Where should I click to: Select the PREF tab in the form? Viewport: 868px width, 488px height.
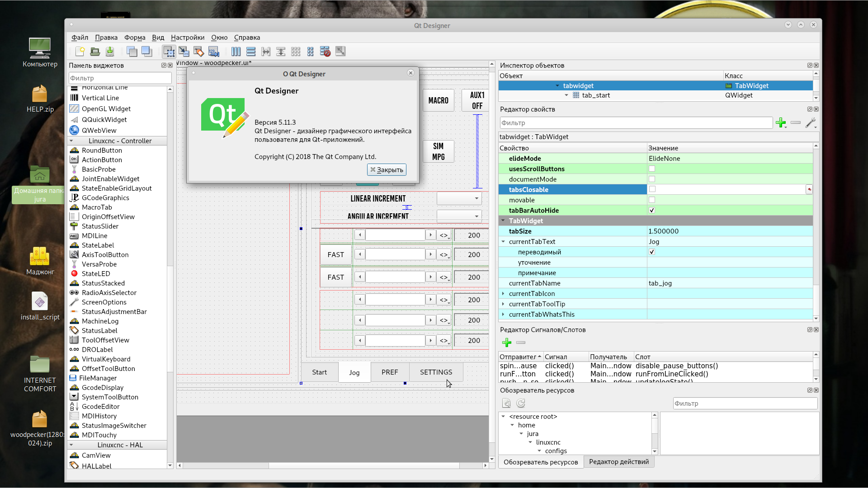tap(390, 372)
